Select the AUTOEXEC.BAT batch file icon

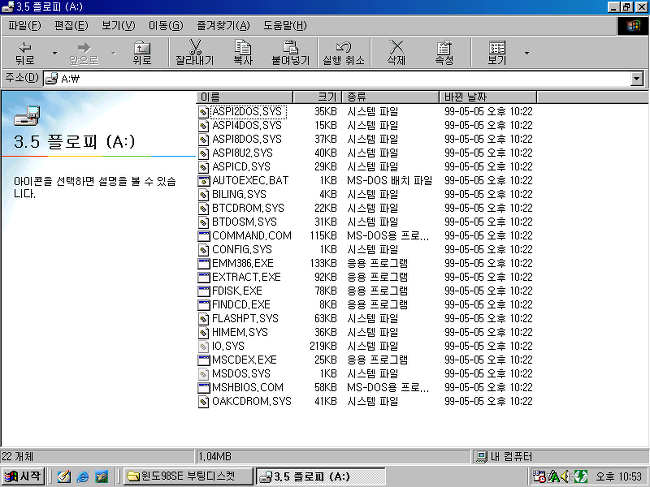tap(203, 181)
